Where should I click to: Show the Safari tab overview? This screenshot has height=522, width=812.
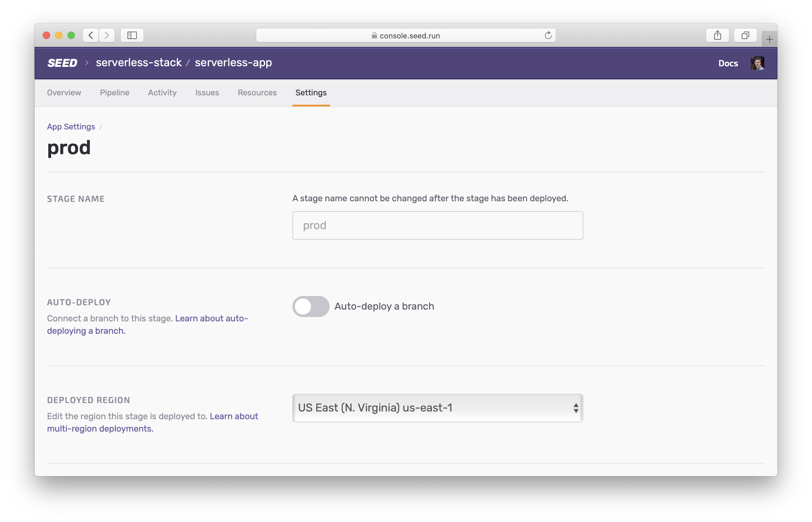(x=745, y=35)
